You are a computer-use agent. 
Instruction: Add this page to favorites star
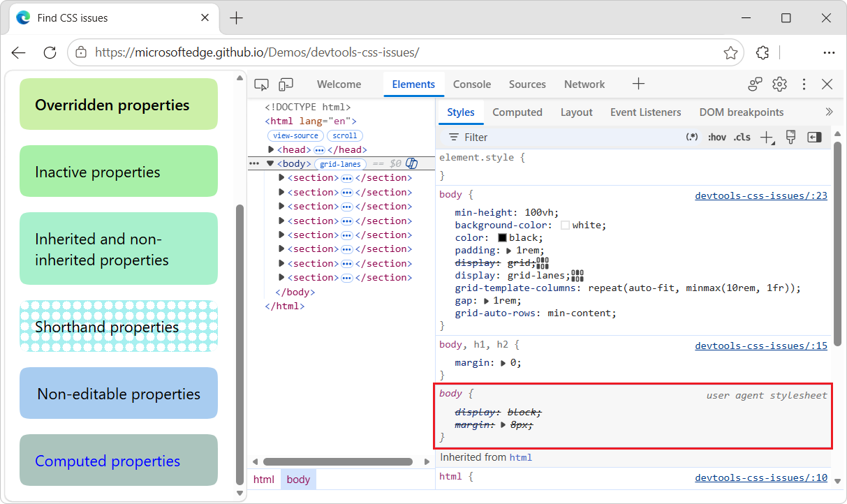coord(730,52)
